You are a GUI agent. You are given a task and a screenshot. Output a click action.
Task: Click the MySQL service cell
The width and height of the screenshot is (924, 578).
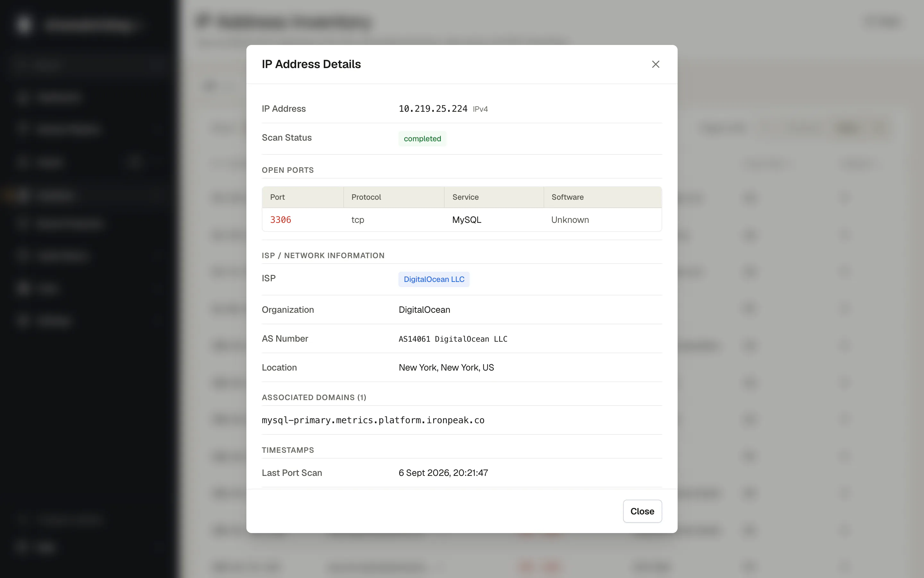coord(466,220)
